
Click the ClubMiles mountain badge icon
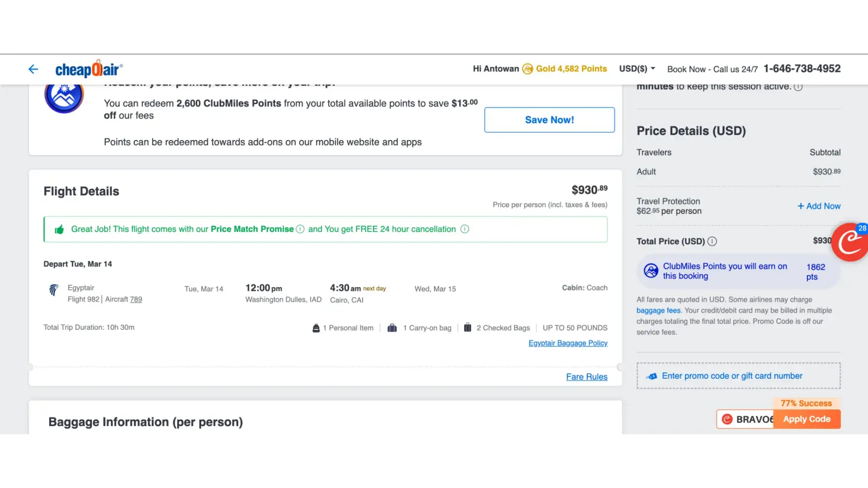pyautogui.click(x=64, y=96)
